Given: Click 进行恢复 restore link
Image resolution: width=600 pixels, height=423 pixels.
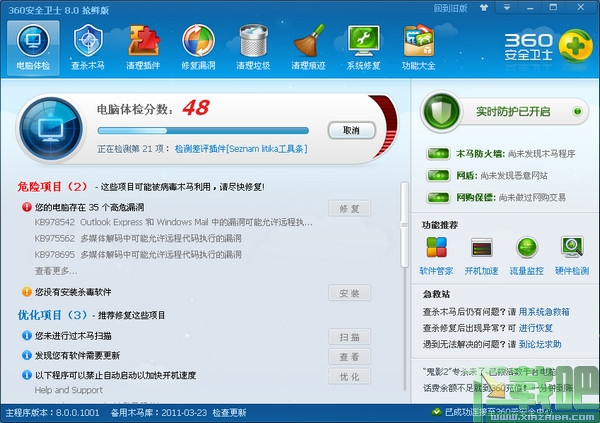Looking at the screenshot, I should point(536,328).
